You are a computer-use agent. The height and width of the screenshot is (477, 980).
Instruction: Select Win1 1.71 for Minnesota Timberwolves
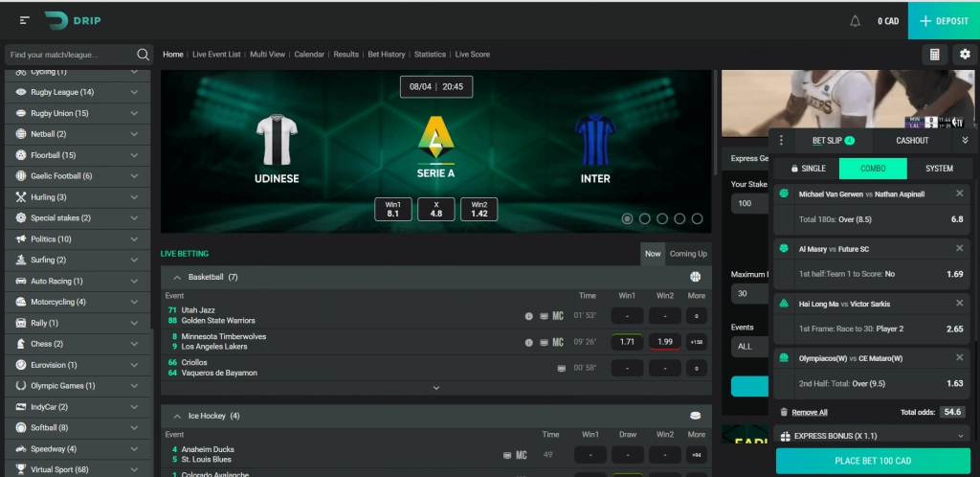pyautogui.click(x=627, y=343)
